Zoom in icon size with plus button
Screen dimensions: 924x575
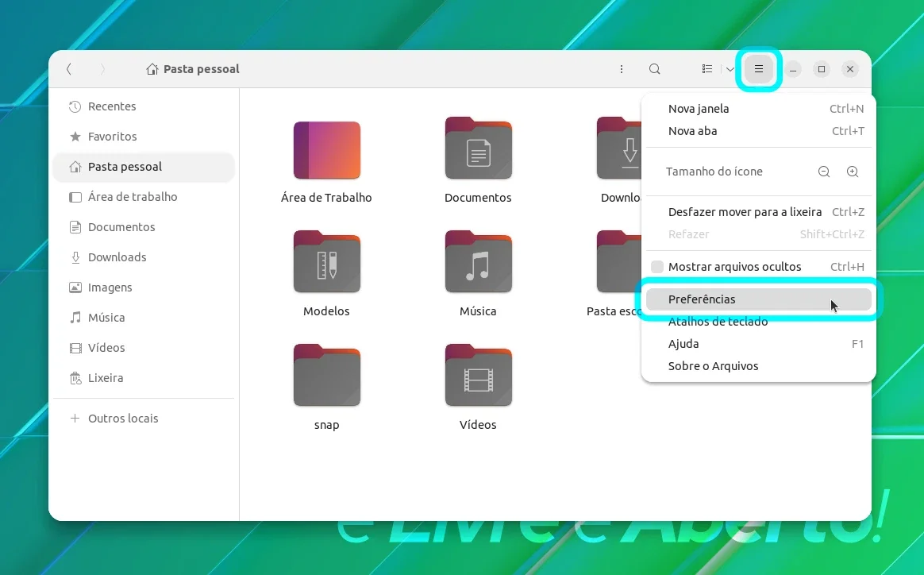pos(852,172)
